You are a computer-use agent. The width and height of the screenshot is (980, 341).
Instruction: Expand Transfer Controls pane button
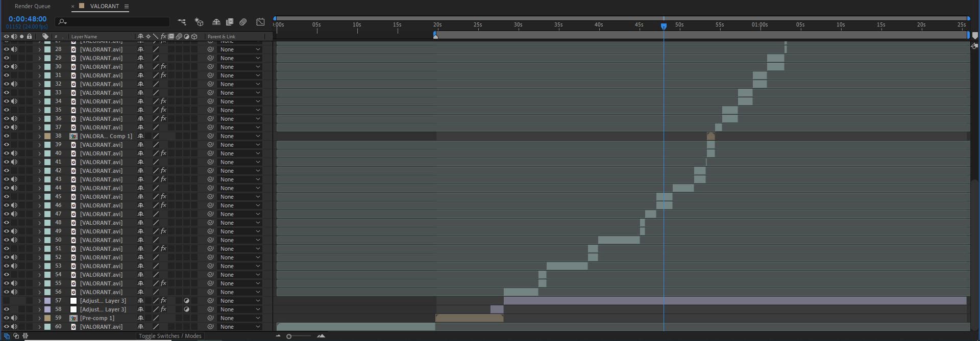point(16,336)
